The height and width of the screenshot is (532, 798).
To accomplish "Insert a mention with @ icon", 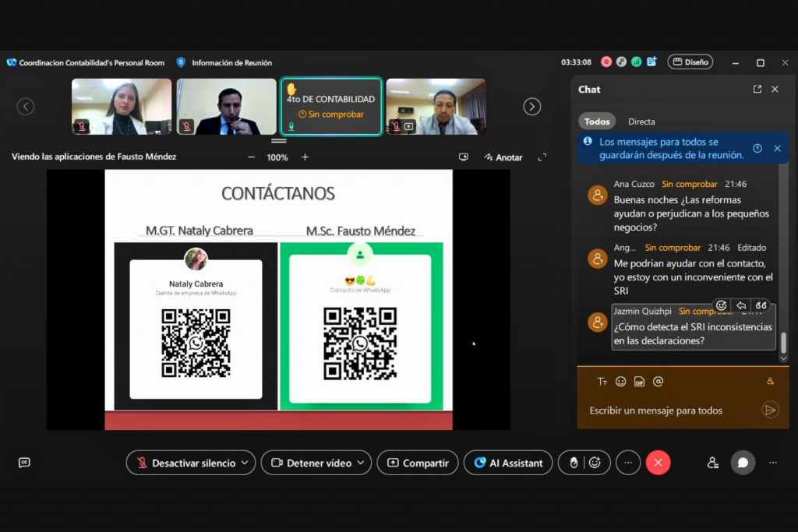I will pyautogui.click(x=658, y=382).
